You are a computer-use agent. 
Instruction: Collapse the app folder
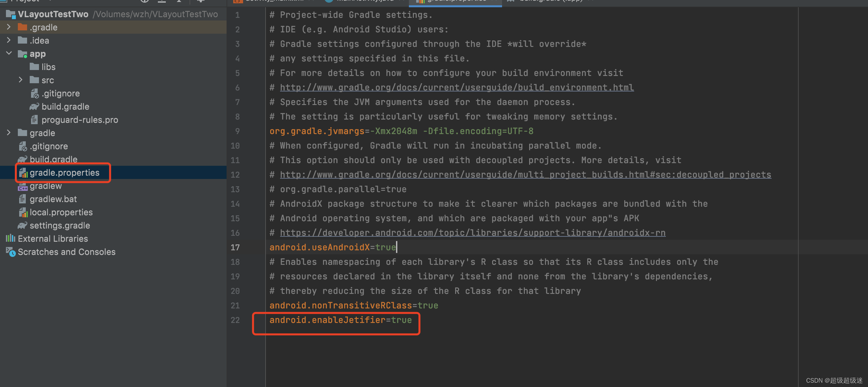click(x=9, y=53)
